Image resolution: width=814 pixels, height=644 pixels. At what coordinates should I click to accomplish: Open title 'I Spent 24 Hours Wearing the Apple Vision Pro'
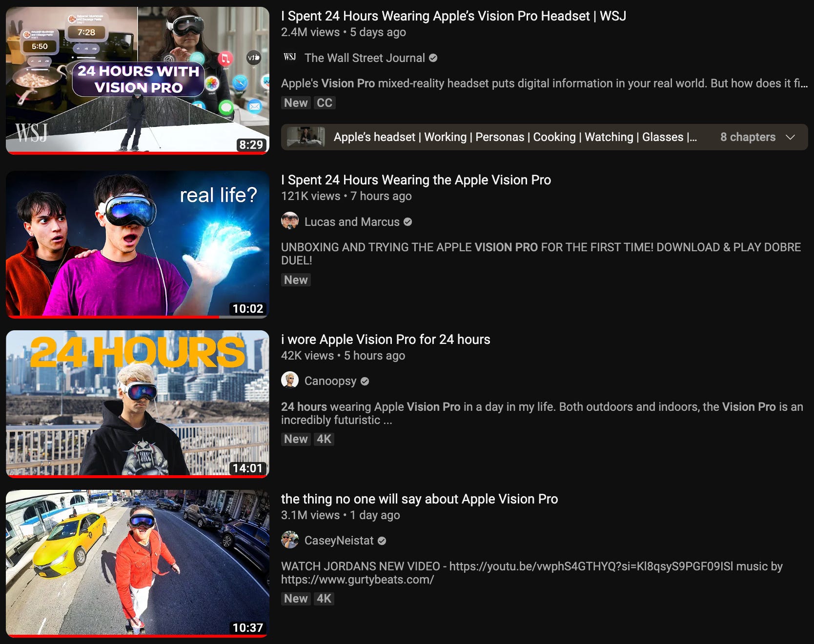click(416, 180)
